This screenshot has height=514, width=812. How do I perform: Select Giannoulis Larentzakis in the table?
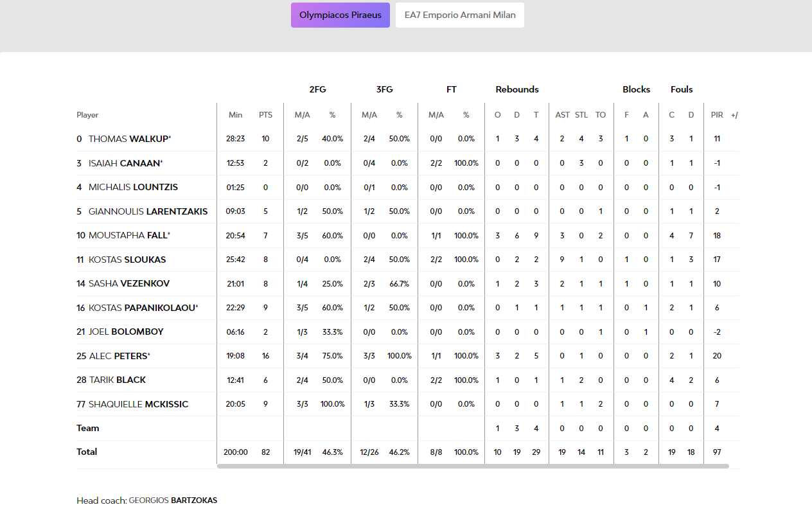pyautogui.click(x=148, y=211)
